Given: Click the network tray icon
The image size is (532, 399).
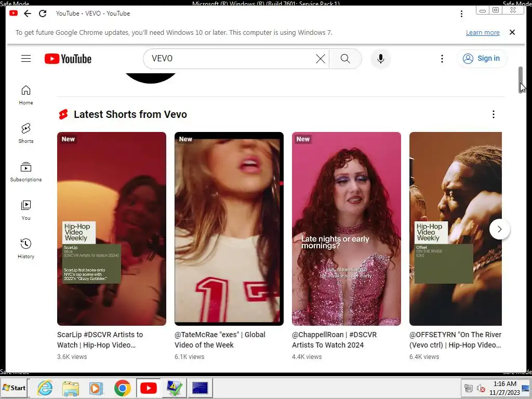Looking at the screenshot, I should pos(469,388).
